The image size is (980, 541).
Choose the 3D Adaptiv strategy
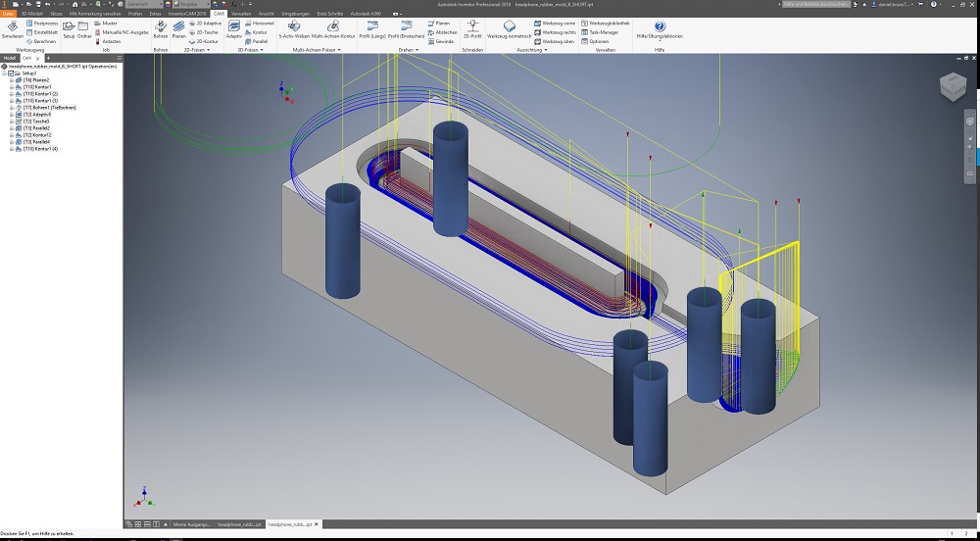(234, 28)
